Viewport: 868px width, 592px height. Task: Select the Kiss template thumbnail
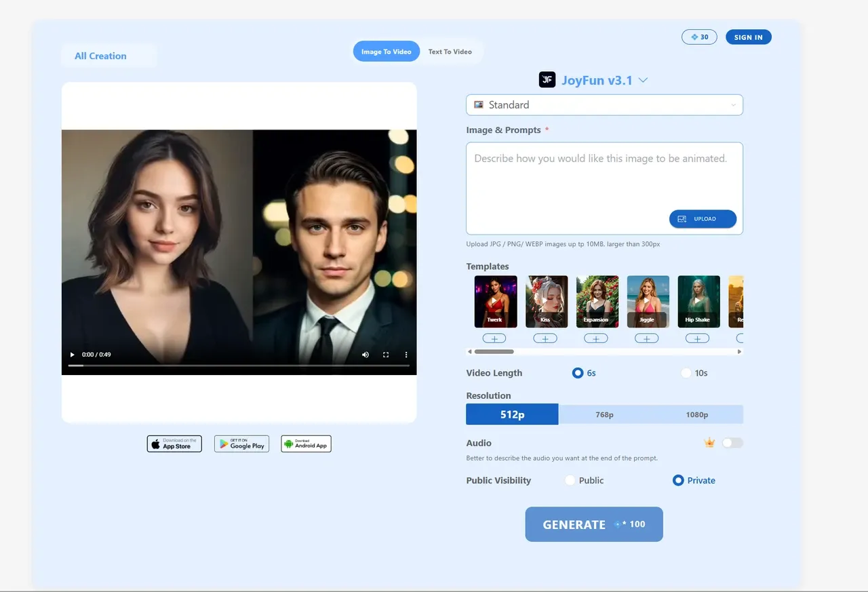point(547,302)
